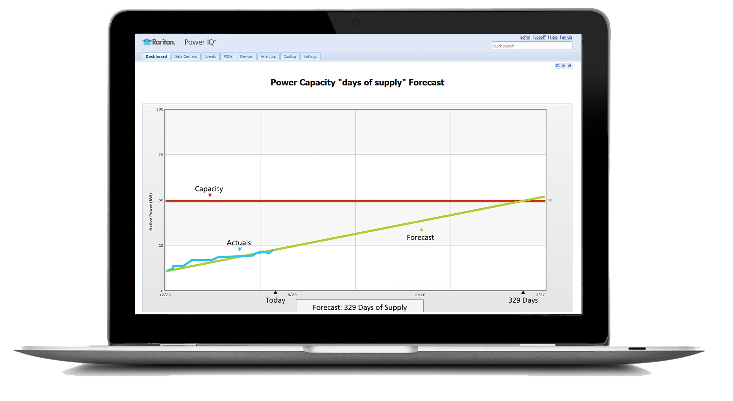The image size is (733, 401).
Task: Open the Events tab
Action: [210, 57]
